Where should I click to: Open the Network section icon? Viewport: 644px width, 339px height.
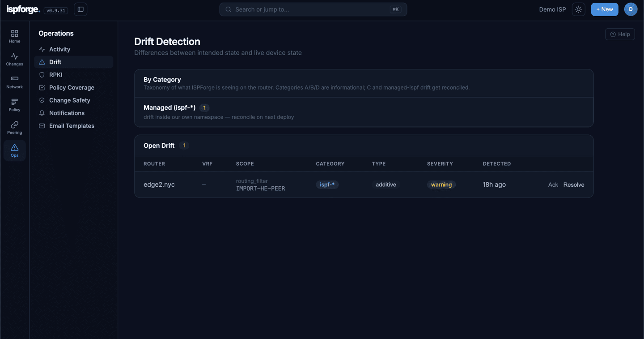(14, 79)
